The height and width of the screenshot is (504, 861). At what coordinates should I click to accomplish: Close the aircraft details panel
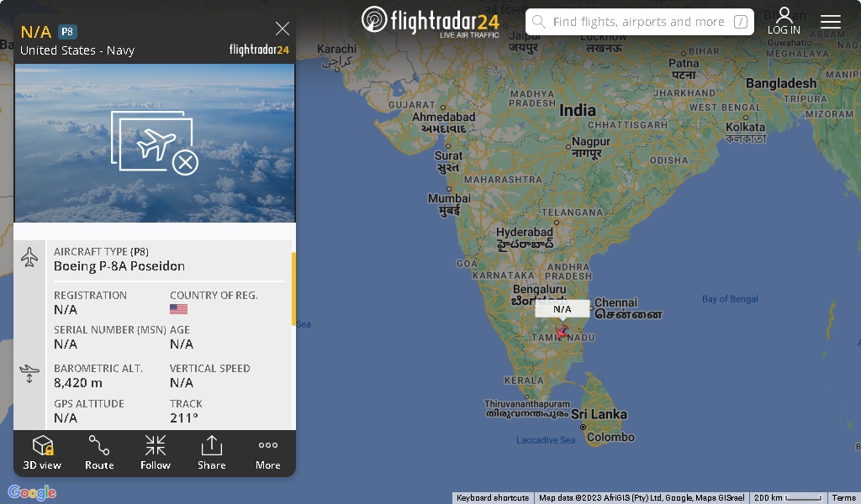[x=283, y=29]
